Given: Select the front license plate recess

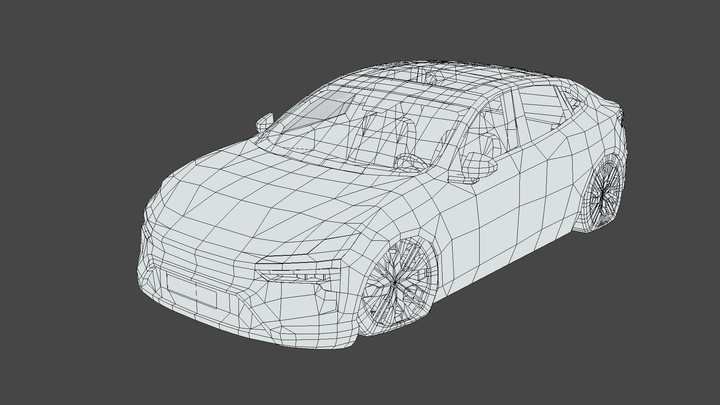Looking at the screenshot, I should (192, 292).
